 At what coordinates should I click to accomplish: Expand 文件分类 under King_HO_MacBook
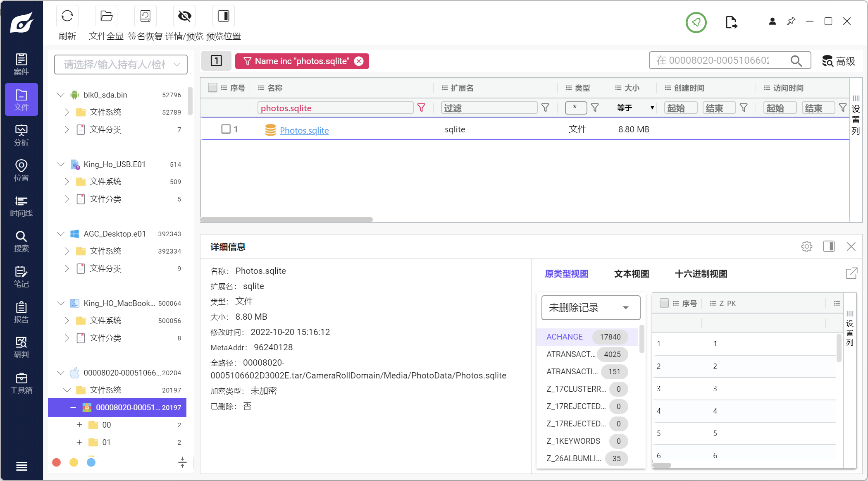tap(67, 338)
